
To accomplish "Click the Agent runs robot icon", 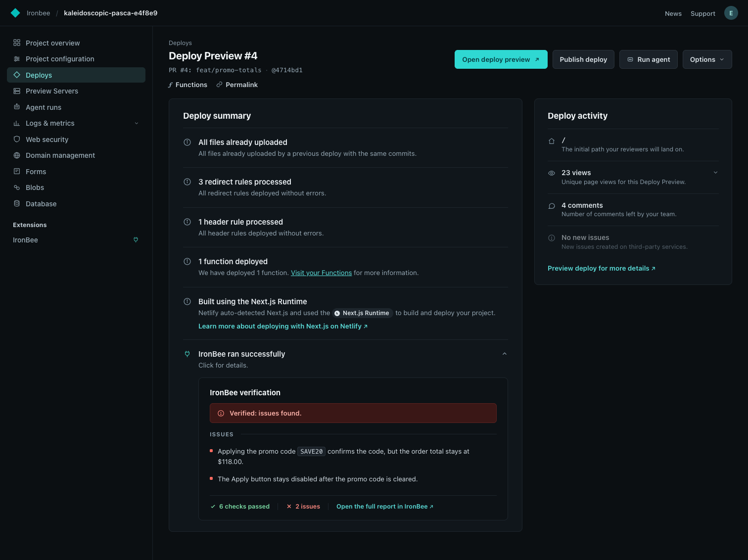I will click(17, 107).
